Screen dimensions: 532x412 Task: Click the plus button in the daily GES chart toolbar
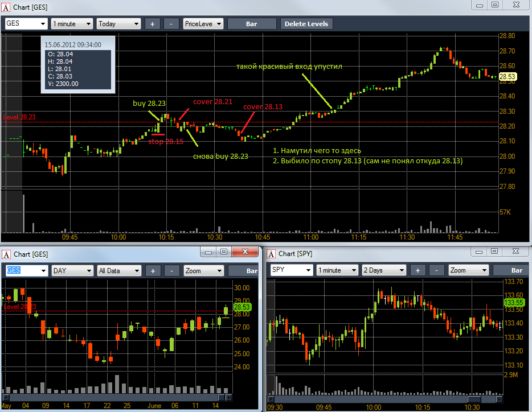(x=153, y=271)
